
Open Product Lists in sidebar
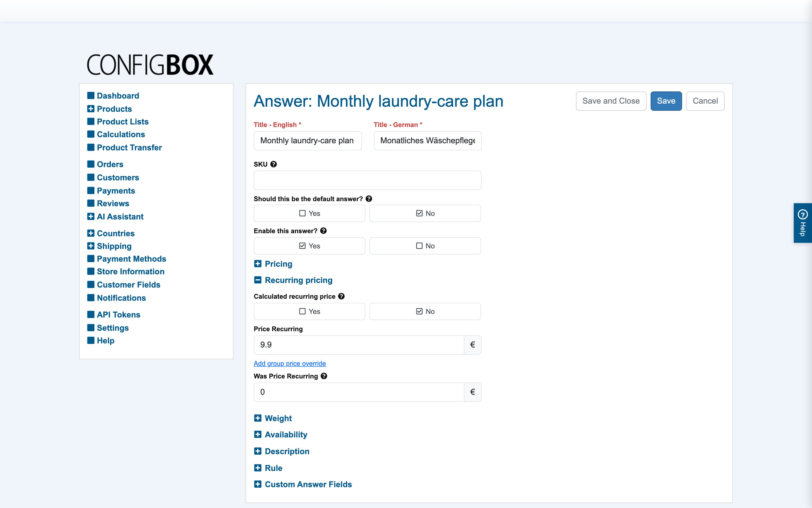pos(118,122)
